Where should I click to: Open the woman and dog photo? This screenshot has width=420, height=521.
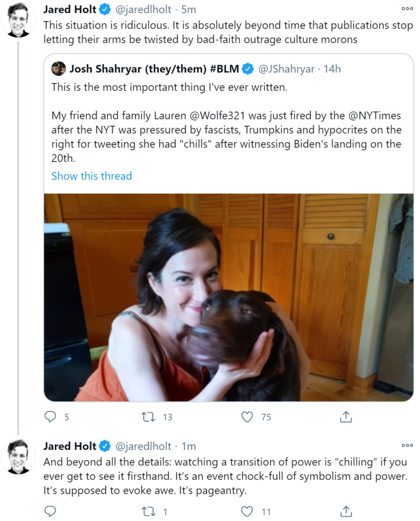coord(228,297)
